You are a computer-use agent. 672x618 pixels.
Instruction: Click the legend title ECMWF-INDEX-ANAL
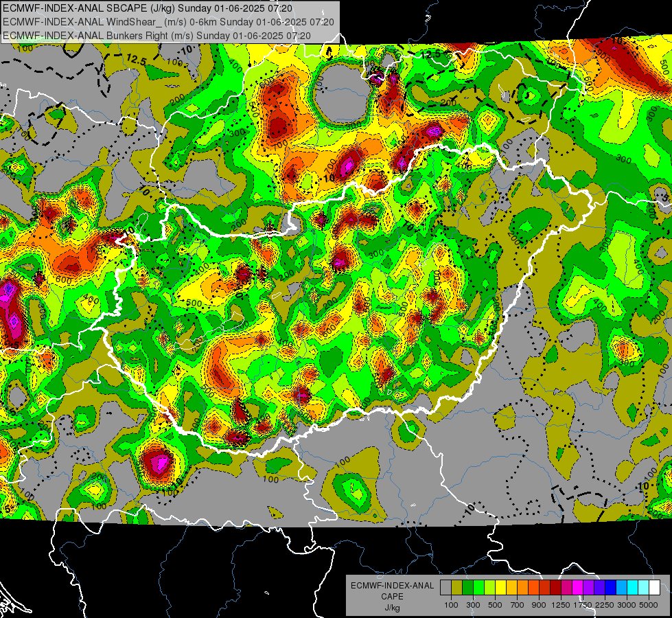tap(393, 586)
